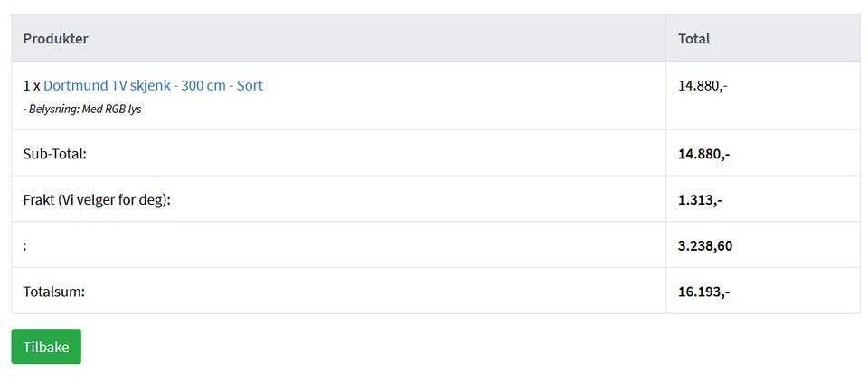This screenshot has width=868, height=392.
Task: Click the Total column header
Action: (x=693, y=38)
